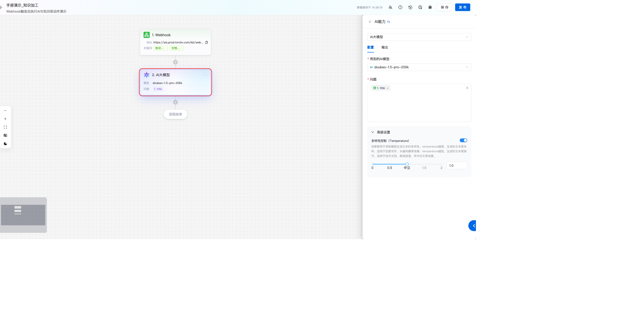This screenshot has height=319, width=644.
Task: Click the 发布 publish button
Action: 462,7
